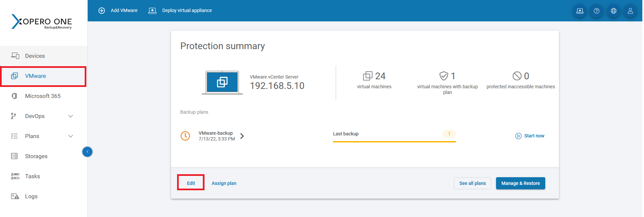Click the 192.168.5.10 server address
Viewport: 644px width, 217px height.
pos(277,86)
